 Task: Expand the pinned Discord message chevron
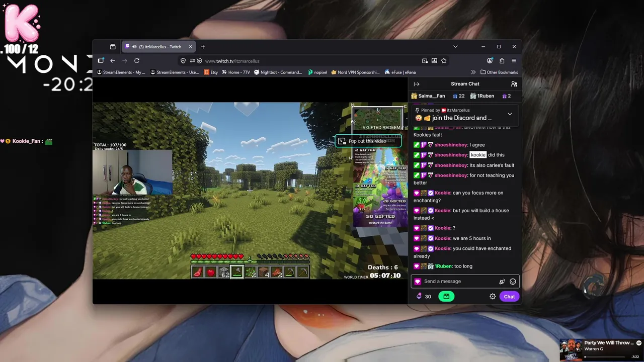coord(510,114)
